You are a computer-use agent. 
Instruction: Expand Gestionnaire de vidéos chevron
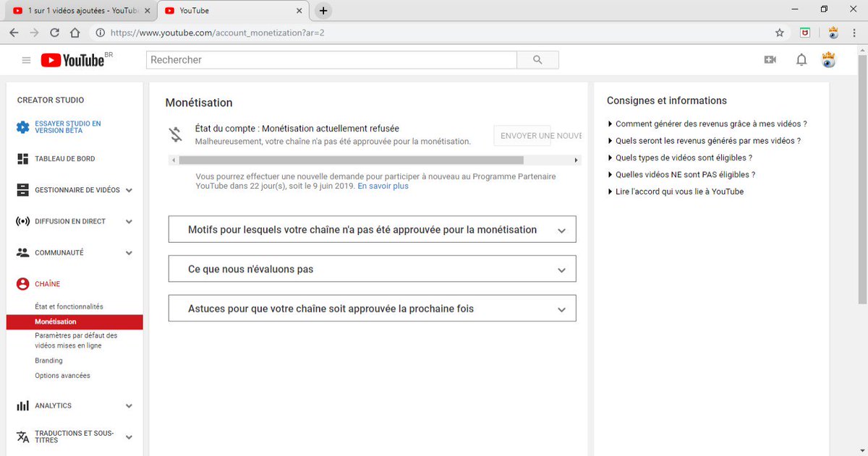[x=129, y=191]
